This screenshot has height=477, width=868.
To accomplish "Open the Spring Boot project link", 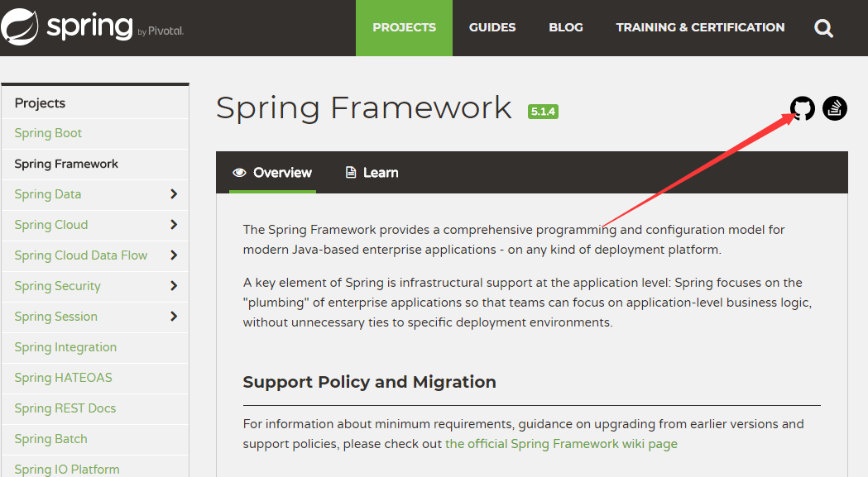I will click(x=48, y=133).
